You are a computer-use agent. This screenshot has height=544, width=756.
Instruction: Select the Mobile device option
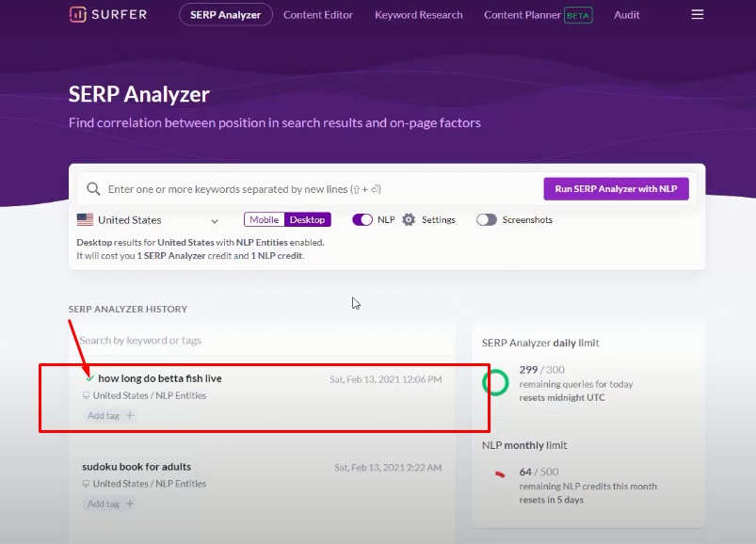coord(265,219)
